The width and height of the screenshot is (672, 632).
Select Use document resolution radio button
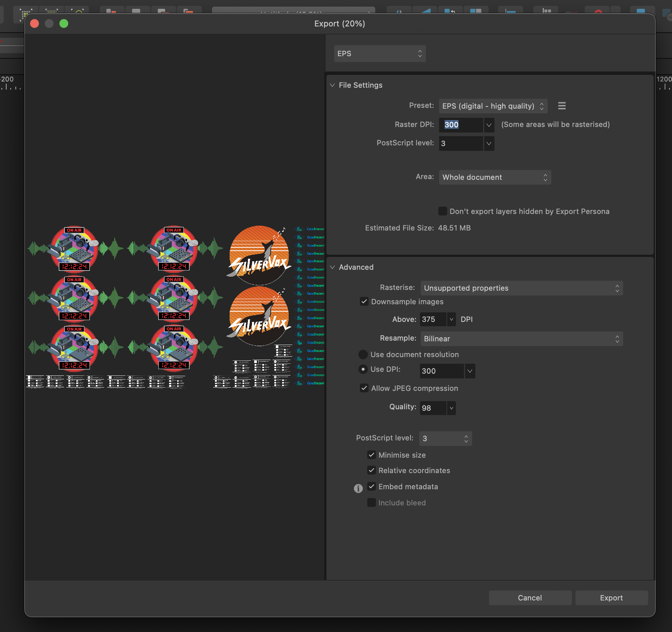363,355
